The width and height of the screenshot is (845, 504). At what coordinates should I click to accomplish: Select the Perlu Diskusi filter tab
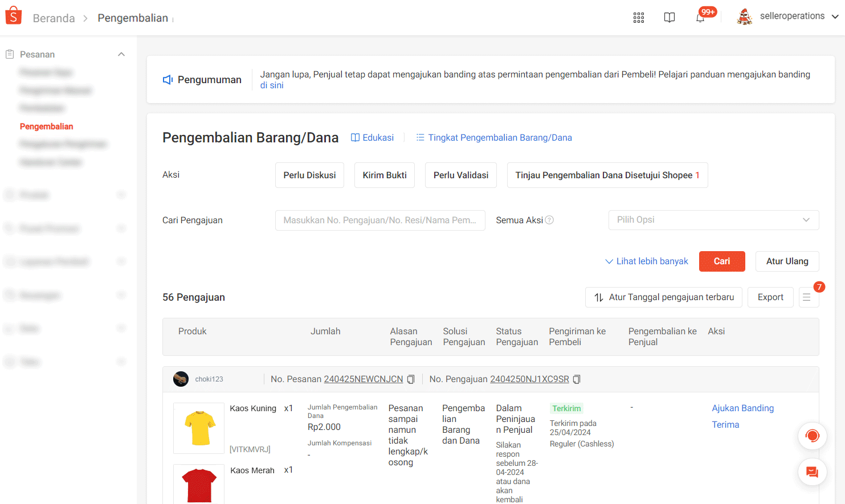(309, 175)
